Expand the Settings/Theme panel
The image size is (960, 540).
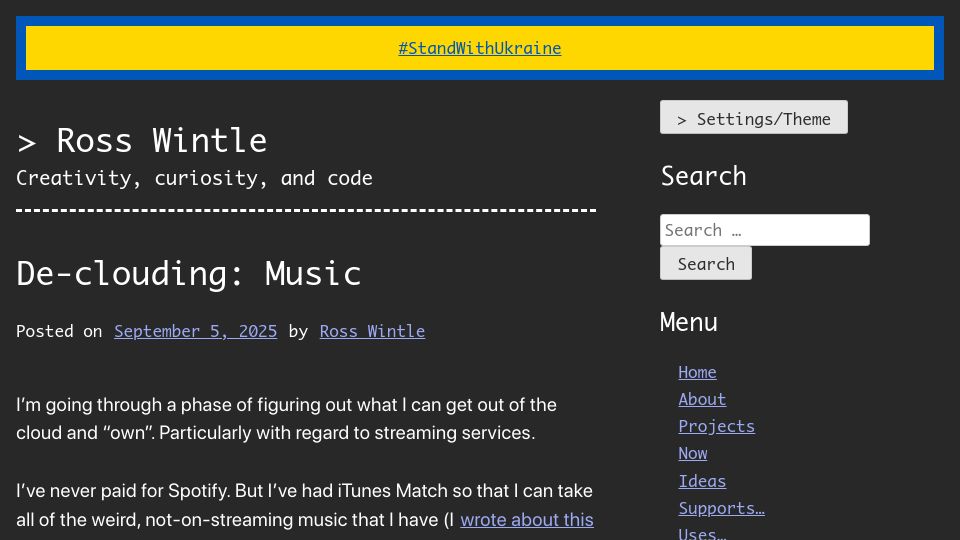click(x=754, y=118)
